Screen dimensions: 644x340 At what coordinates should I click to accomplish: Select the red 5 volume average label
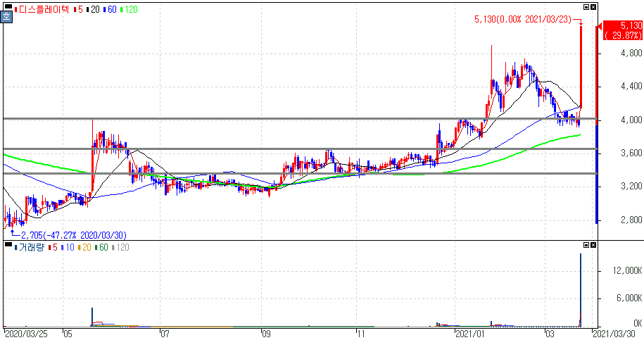coord(53,247)
